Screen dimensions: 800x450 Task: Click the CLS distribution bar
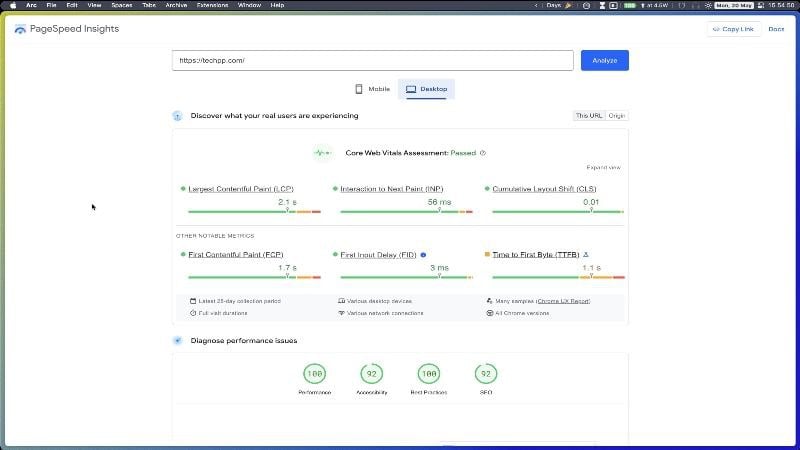[558, 211]
